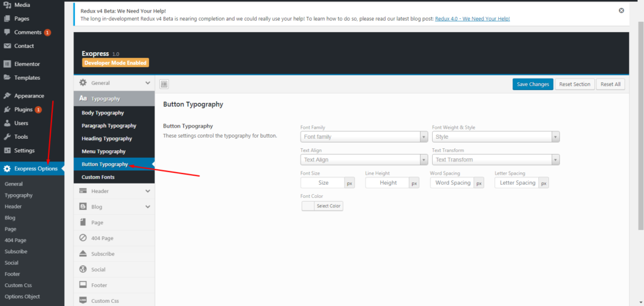Click the Font Color Select Color button

point(323,206)
